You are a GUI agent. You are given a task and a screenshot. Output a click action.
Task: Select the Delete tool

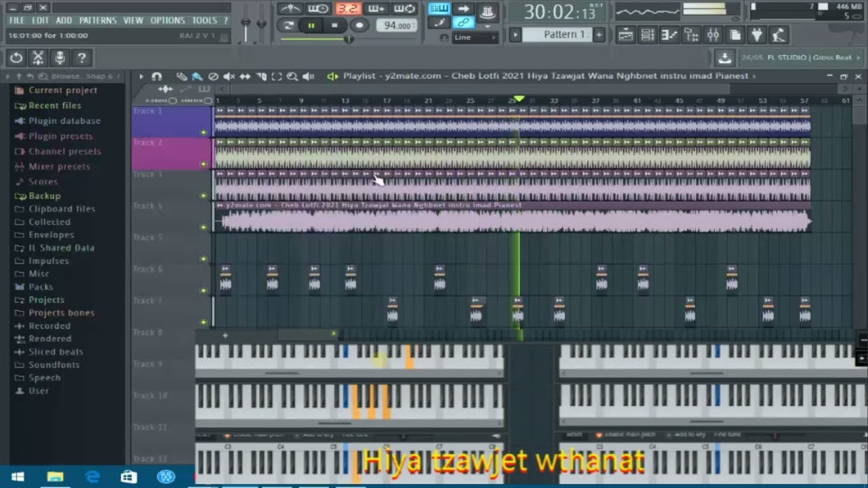click(x=213, y=77)
